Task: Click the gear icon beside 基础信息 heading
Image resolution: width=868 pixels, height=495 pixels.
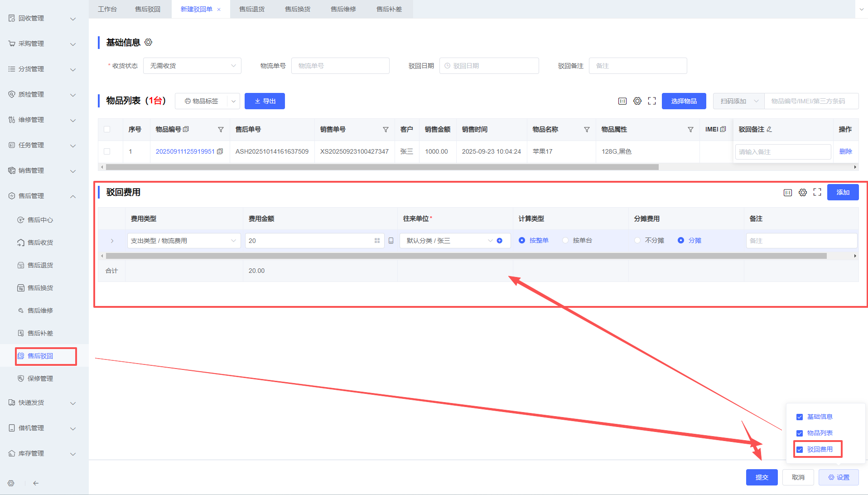Action: [148, 42]
